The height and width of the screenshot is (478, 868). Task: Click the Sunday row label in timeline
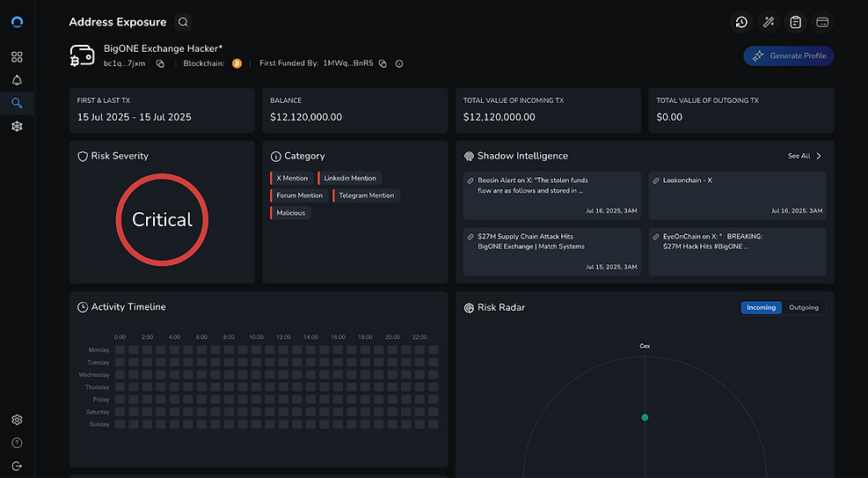click(99, 424)
